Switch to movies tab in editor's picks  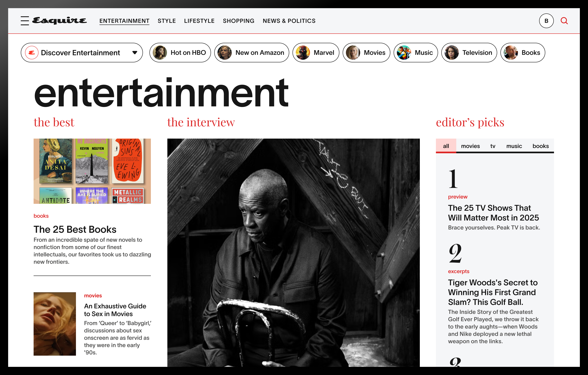(470, 146)
